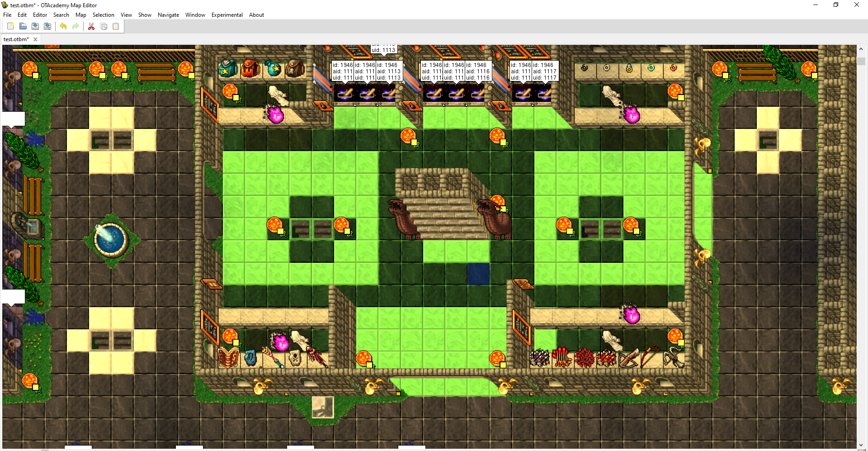The width and height of the screenshot is (868, 451).
Task: Open the About menu
Action: 256,15
